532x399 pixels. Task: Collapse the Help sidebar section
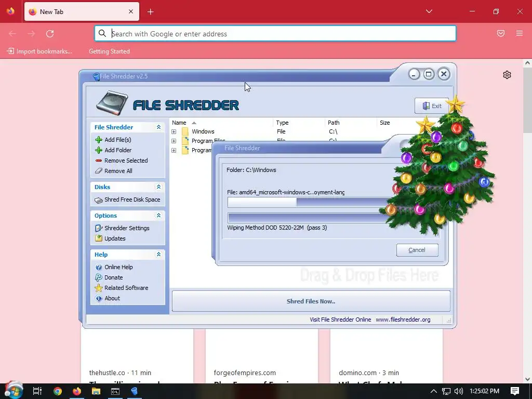pos(158,254)
